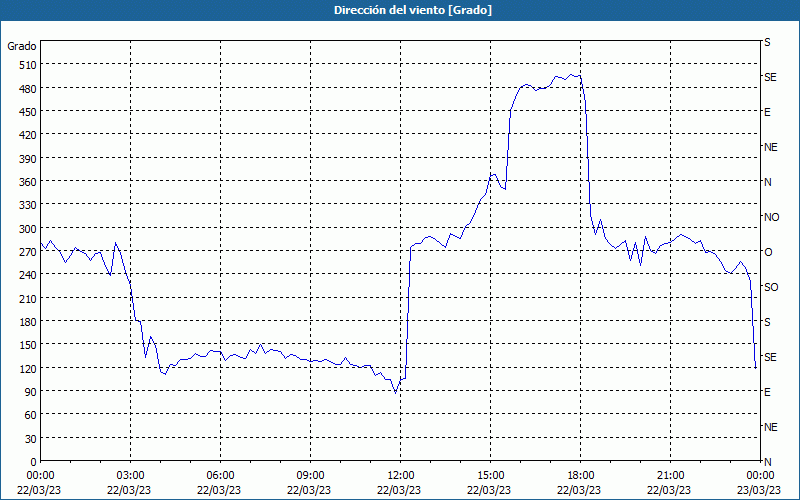Click the 450 degree axis label
Screen dimensions: 800x500
tap(28, 112)
